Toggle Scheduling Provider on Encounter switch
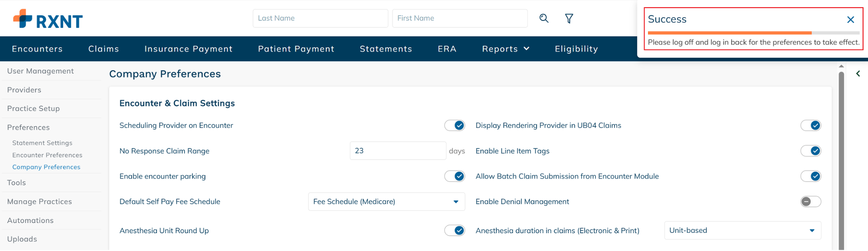The width and height of the screenshot is (868, 251). (455, 126)
